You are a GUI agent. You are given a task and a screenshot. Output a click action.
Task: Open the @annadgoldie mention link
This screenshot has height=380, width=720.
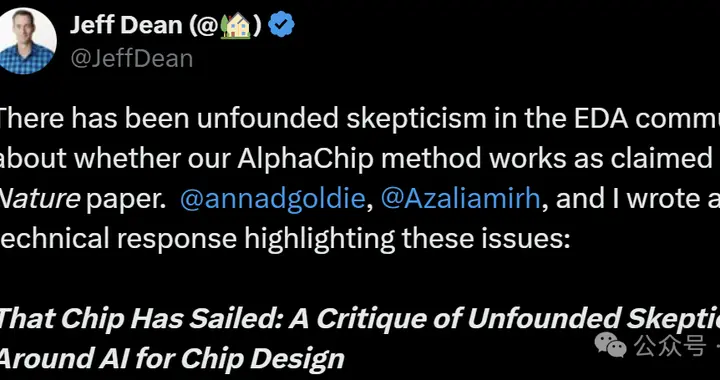click(273, 198)
